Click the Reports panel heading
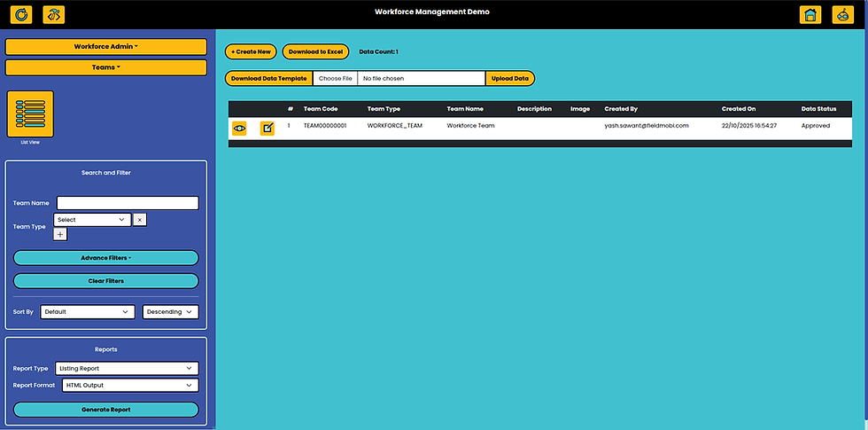The height and width of the screenshot is (430, 868). (x=105, y=349)
